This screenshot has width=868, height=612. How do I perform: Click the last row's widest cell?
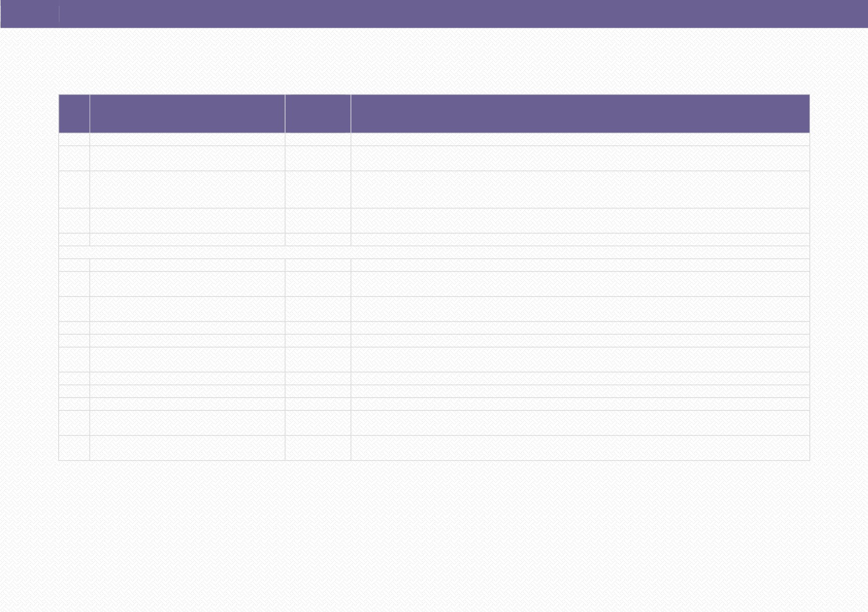[x=580, y=448]
